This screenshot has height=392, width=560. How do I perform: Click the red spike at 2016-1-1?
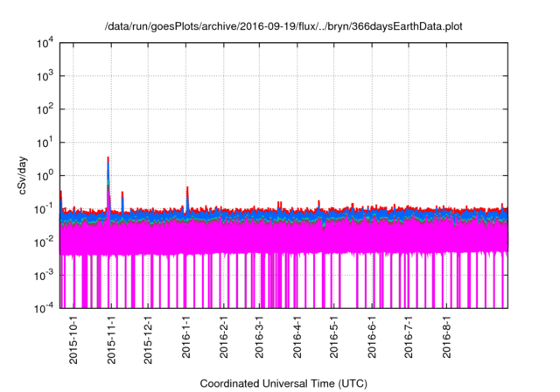pyautogui.click(x=187, y=189)
